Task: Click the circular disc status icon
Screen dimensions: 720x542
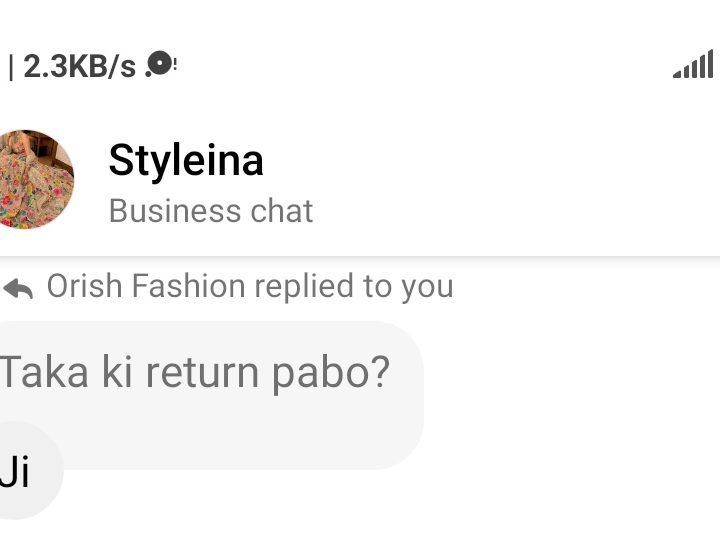Action: (x=158, y=64)
